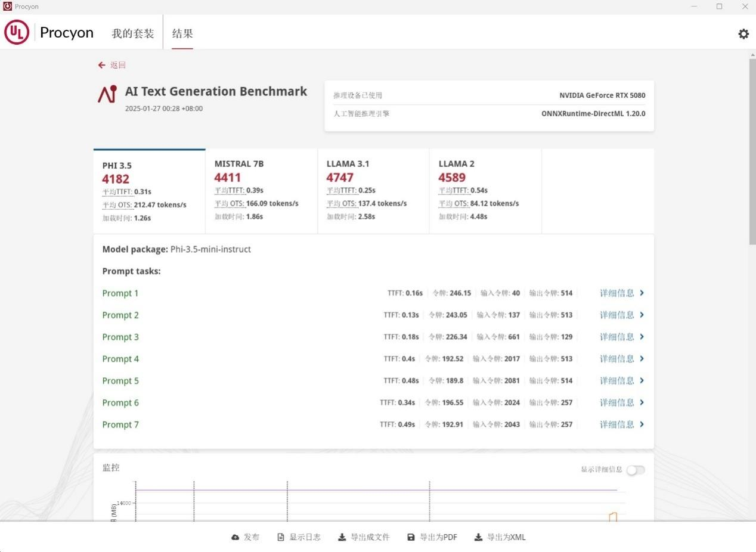The width and height of the screenshot is (756, 552).
Task: Click the LLAMA 2 score 4589
Action: 452,177
